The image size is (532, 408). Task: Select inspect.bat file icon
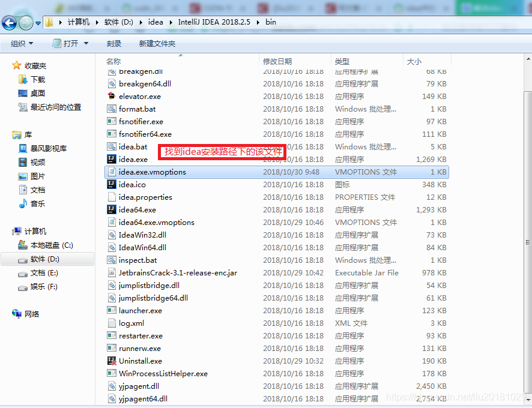112,260
